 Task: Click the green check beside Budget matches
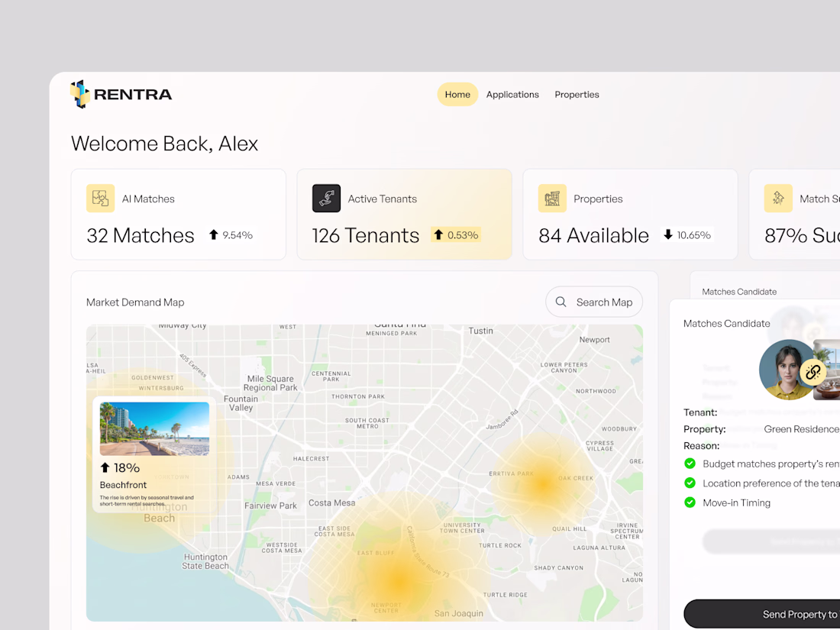click(690, 464)
